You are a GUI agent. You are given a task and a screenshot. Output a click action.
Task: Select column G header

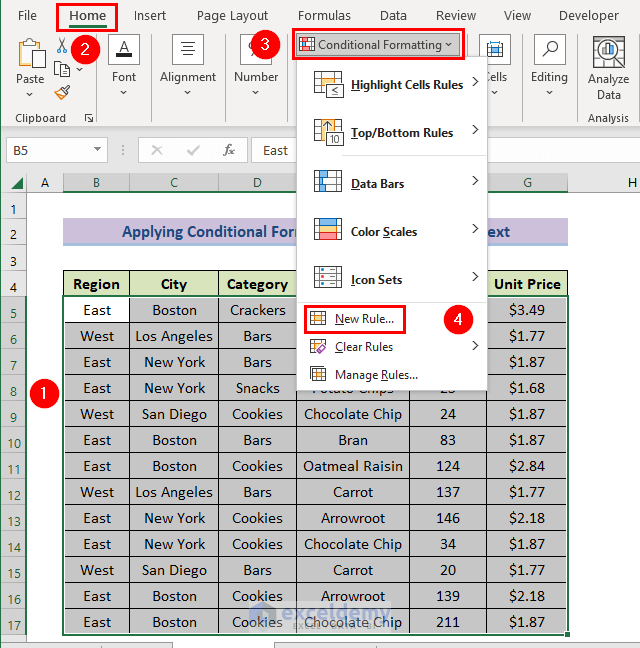click(x=527, y=183)
